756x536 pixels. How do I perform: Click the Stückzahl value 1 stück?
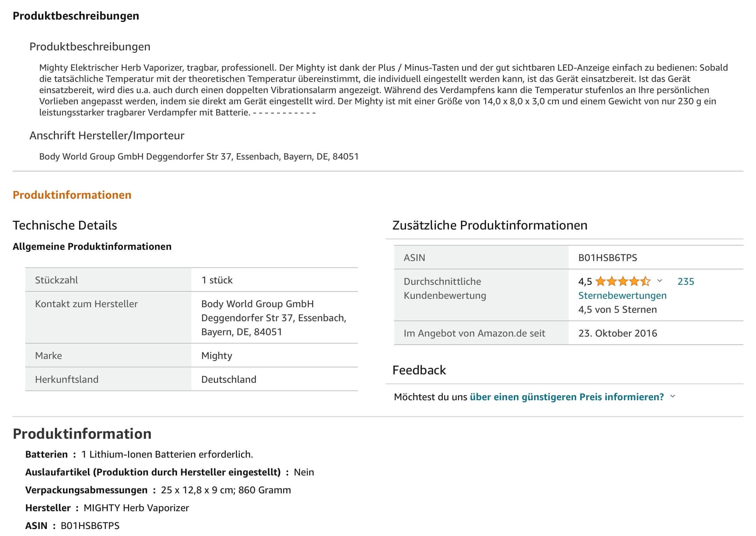pyautogui.click(x=217, y=280)
